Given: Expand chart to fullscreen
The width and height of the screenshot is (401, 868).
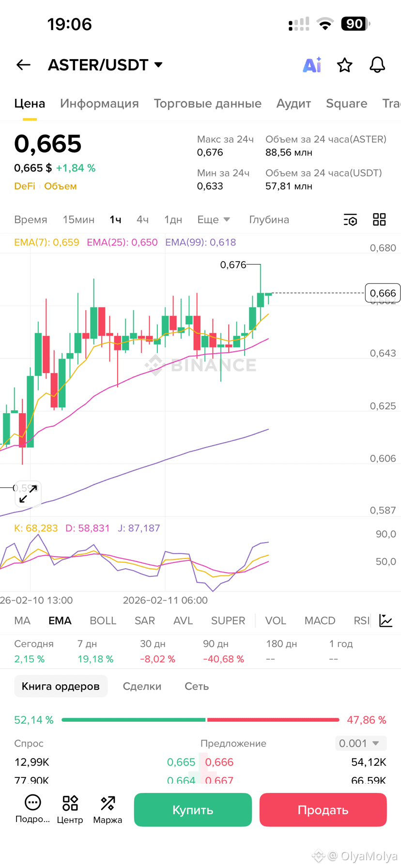Looking at the screenshot, I should click(28, 494).
